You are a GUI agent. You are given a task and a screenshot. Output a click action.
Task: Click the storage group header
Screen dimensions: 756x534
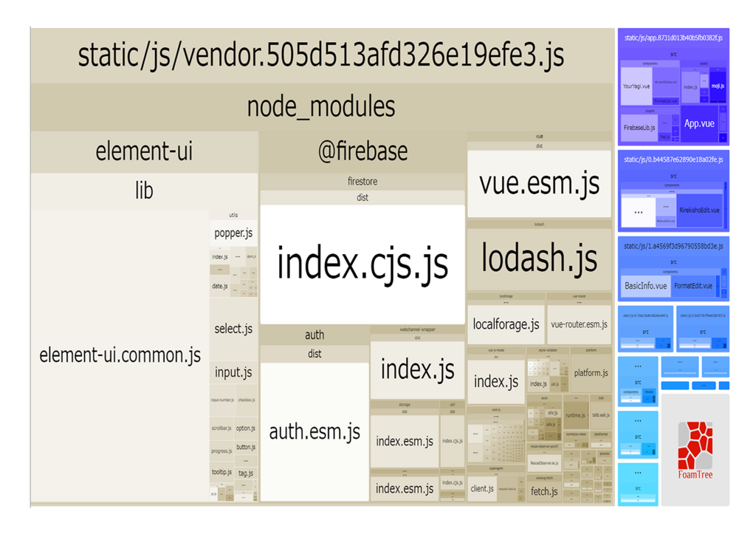click(x=405, y=404)
